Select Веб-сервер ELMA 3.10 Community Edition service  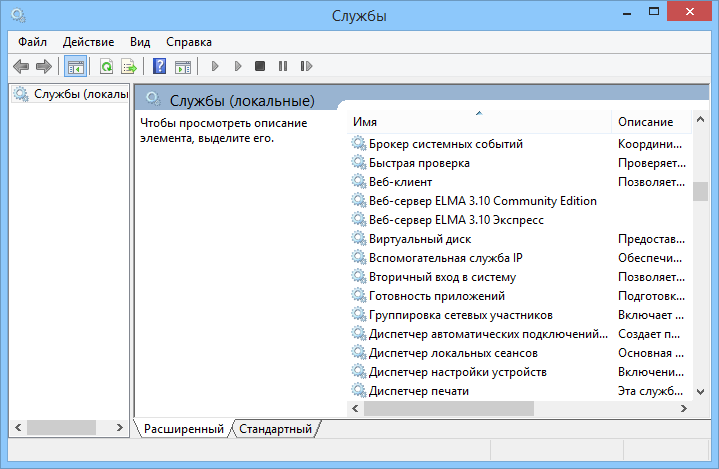click(x=482, y=201)
